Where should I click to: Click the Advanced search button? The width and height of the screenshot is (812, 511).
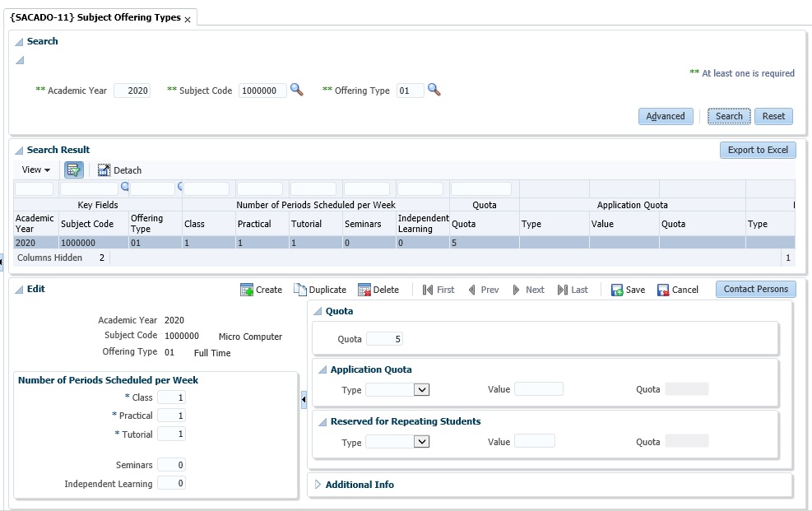pyautogui.click(x=666, y=116)
